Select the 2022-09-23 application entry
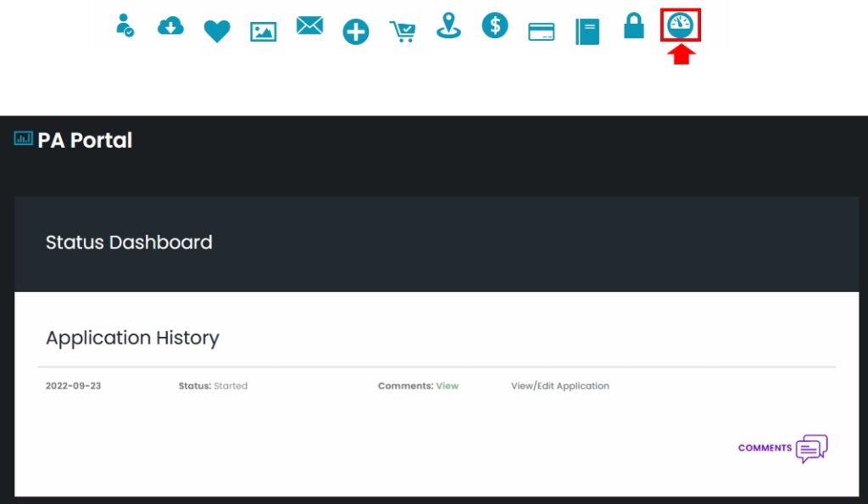 coord(72,385)
